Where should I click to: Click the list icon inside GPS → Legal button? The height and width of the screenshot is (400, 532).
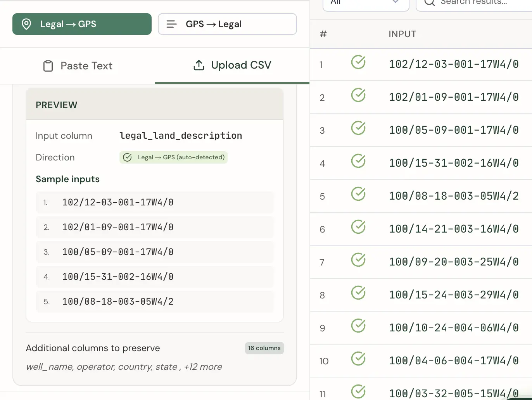click(x=171, y=24)
